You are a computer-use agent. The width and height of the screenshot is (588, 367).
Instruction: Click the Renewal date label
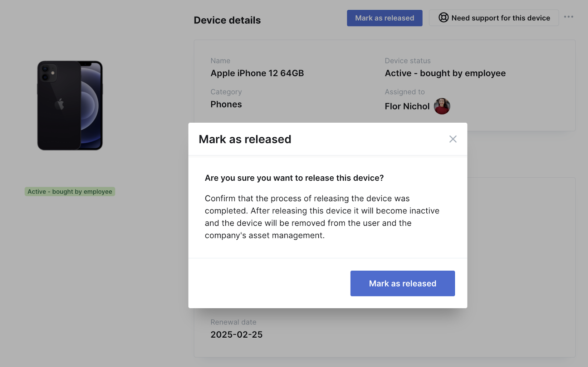(233, 322)
